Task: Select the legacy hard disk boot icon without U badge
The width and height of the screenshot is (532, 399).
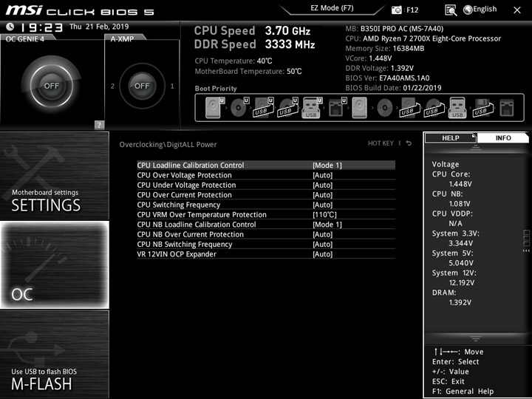Action: [359, 108]
